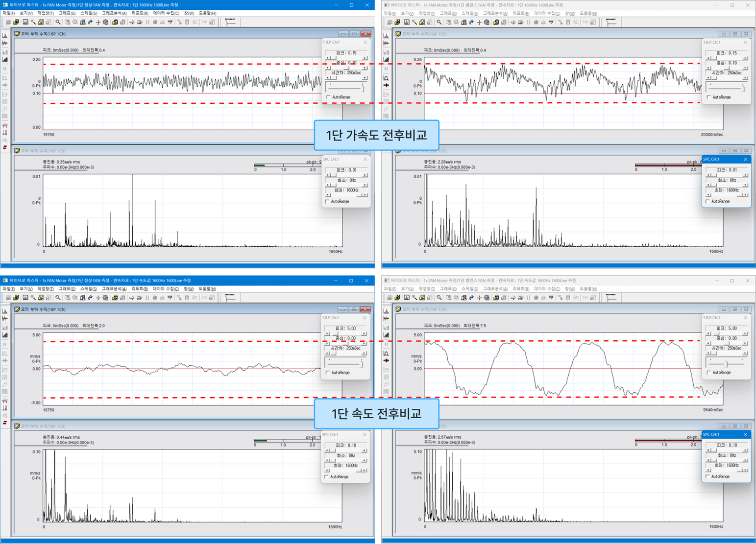Click right arrow of 피크: 0.15 slider, top-left window
Image resolution: width=756 pixels, height=544 pixels.
pos(365,58)
